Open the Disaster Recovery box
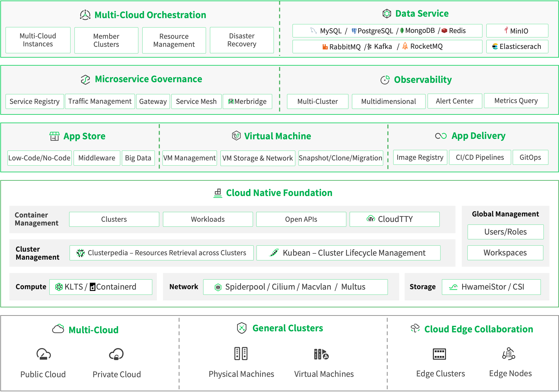Screen dimensions: 559x392 pyautogui.click(x=242, y=40)
